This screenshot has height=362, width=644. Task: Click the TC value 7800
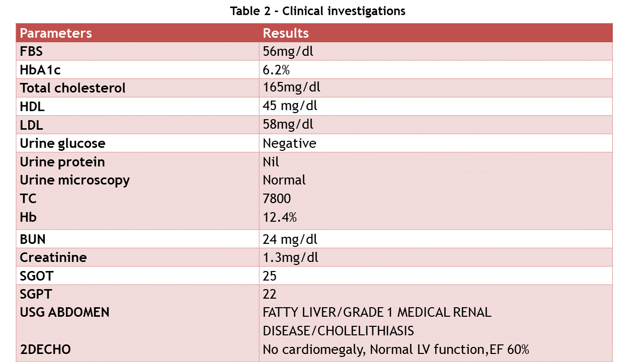pos(277,199)
